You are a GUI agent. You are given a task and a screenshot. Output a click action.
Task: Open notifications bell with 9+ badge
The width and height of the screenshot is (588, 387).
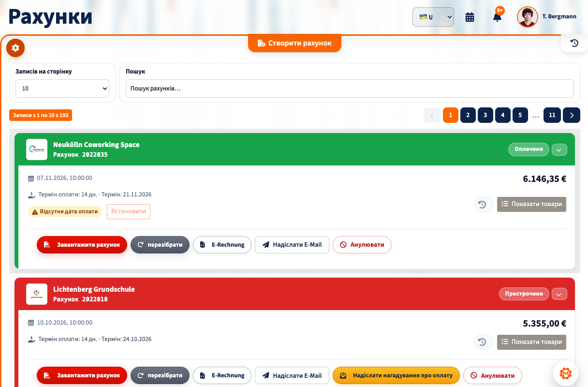coord(497,17)
